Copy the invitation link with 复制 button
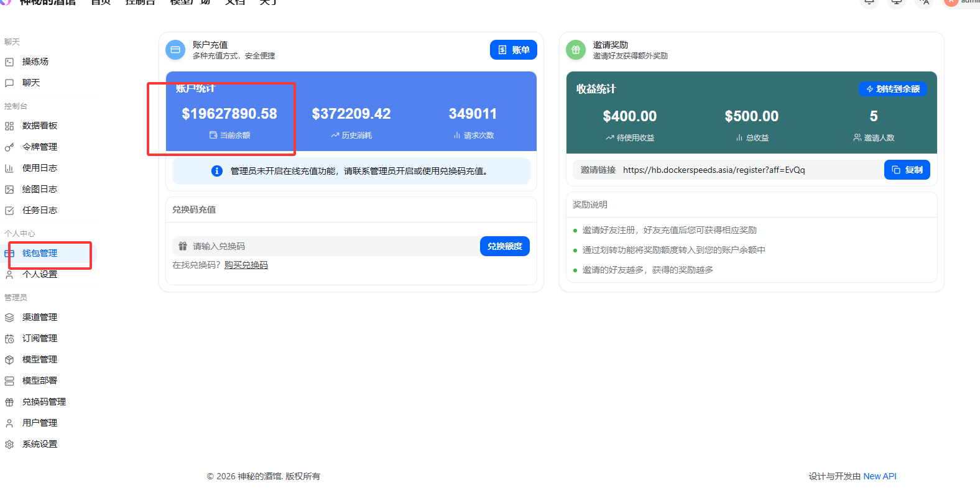 [x=907, y=170]
